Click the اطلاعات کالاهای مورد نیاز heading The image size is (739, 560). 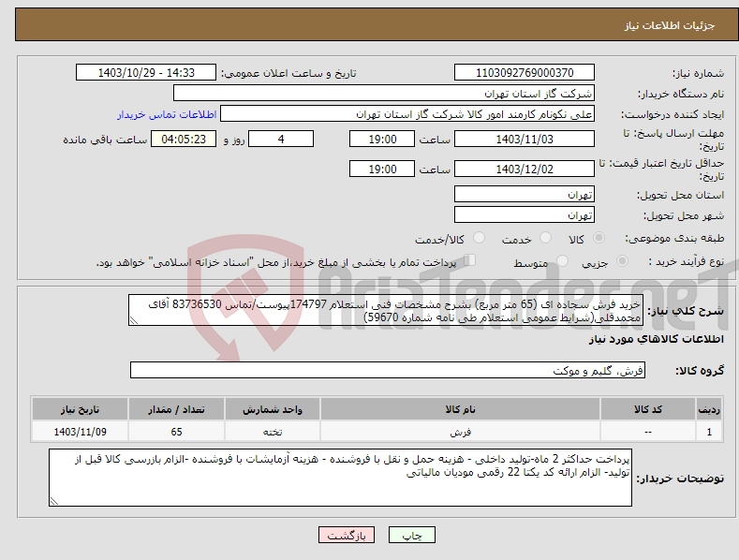[x=656, y=339]
